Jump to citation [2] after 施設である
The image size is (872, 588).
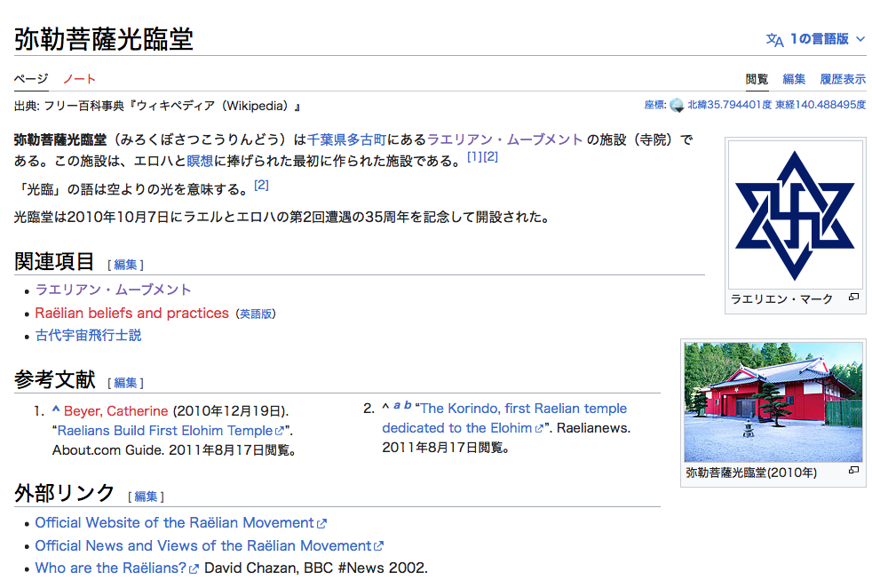pyautogui.click(x=490, y=157)
